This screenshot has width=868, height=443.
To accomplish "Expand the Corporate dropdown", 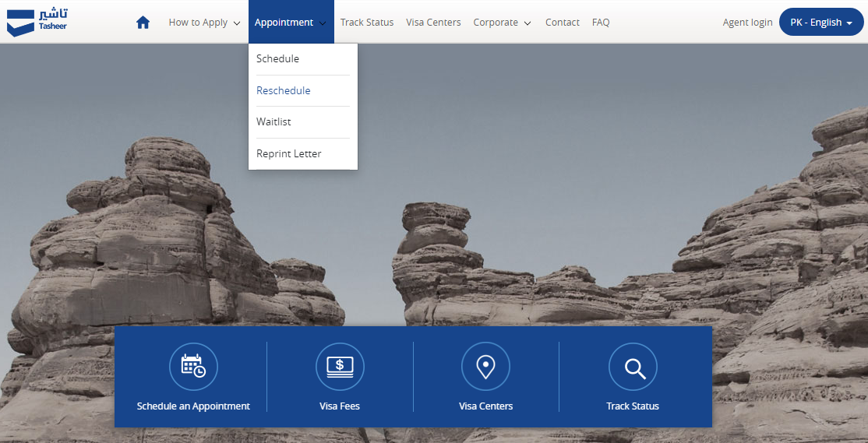I will [502, 23].
